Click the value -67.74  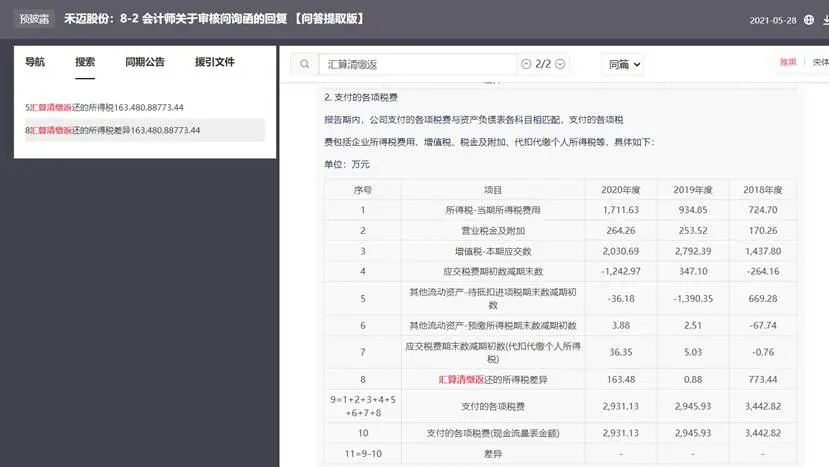pyautogui.click(x=762, y=325)
